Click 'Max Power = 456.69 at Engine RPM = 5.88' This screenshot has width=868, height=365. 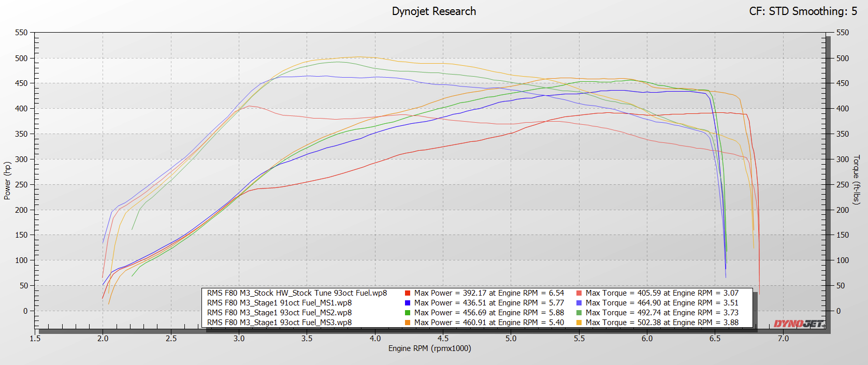[489, 313]
